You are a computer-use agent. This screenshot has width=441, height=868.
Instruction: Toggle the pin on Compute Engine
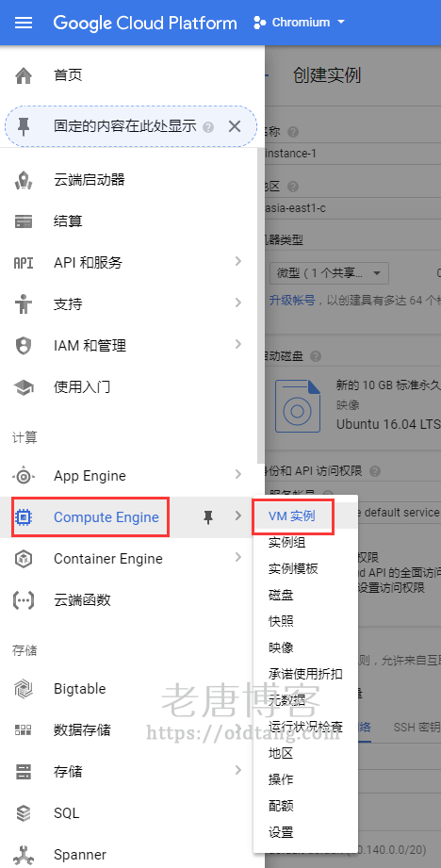pos(208,517)
